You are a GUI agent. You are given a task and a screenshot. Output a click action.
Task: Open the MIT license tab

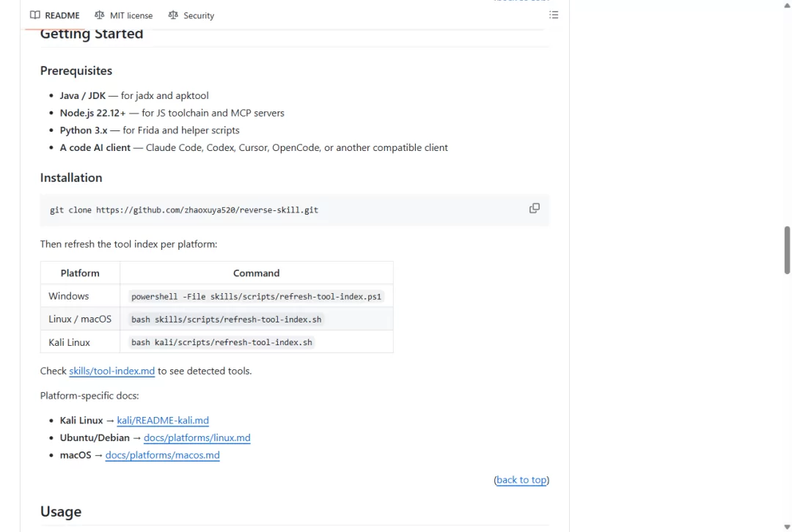tap(124, 15)
